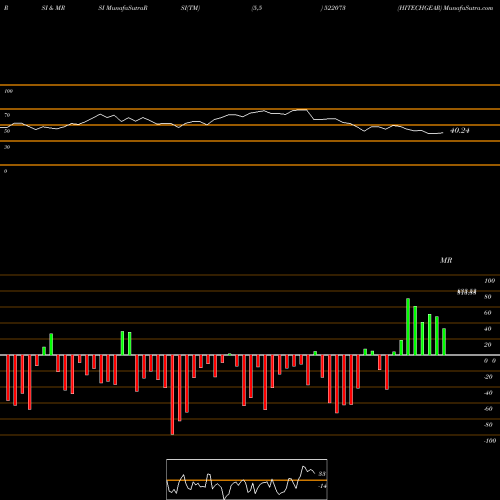Click the -80 label on the MR axis
Image resolution: width=500 pixels, height=500 pixels.
(488, 425)
